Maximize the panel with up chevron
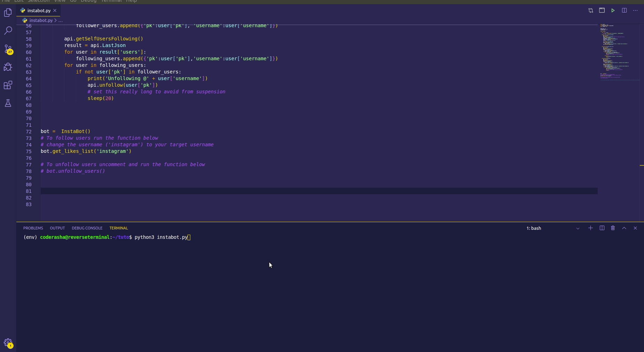Screen dimensions: 644x352 click(624, 228)
